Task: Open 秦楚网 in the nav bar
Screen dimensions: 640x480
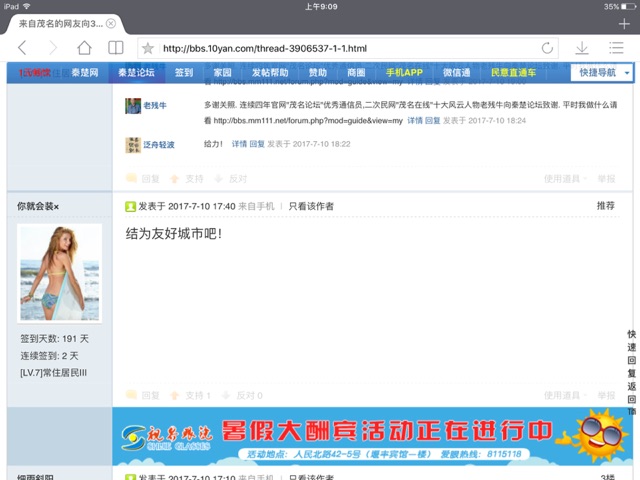Action: click(x=85, y=73)
